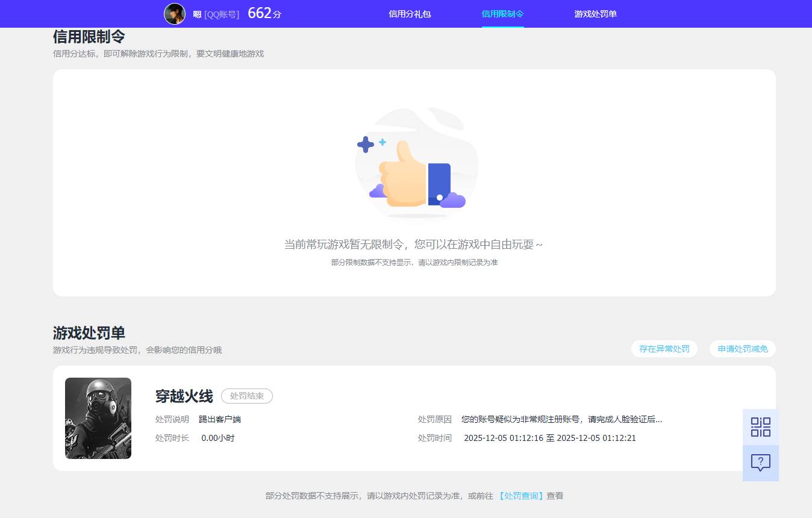Switch to the 游戏处罚单 tab
Viewport: 812px width, 518px height.
tap(595, 14)
